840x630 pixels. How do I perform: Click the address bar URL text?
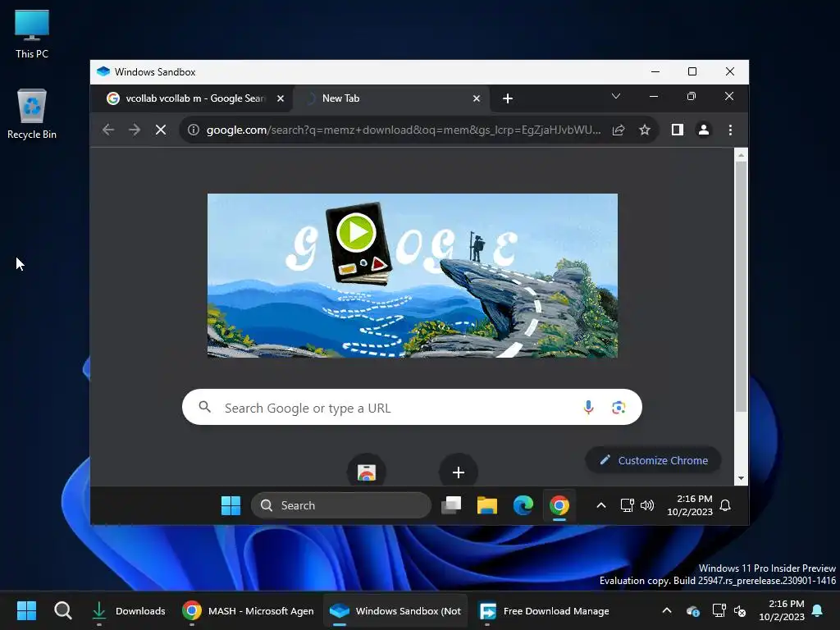coord(404,130)
